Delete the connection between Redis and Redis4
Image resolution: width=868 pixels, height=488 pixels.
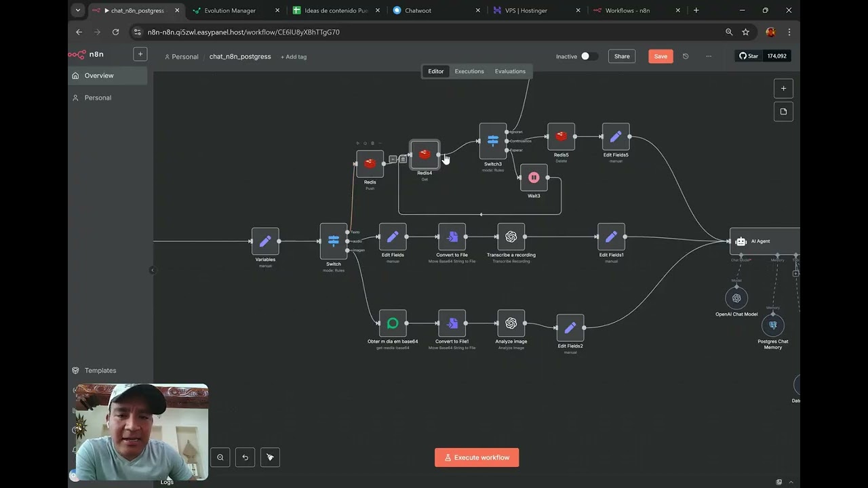tap(403, 159)
